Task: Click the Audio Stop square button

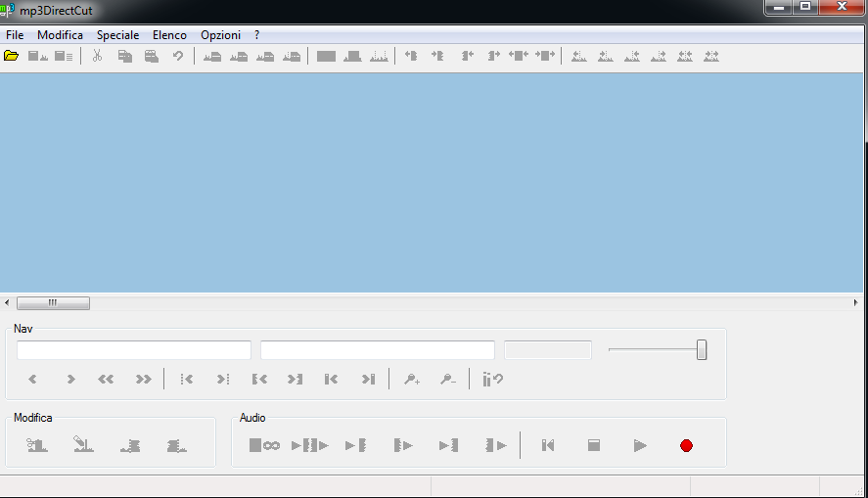Action: (594, 445)
